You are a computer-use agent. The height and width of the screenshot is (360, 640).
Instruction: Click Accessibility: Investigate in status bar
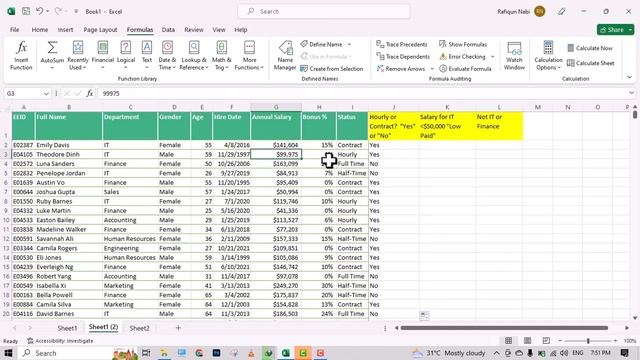60,341
